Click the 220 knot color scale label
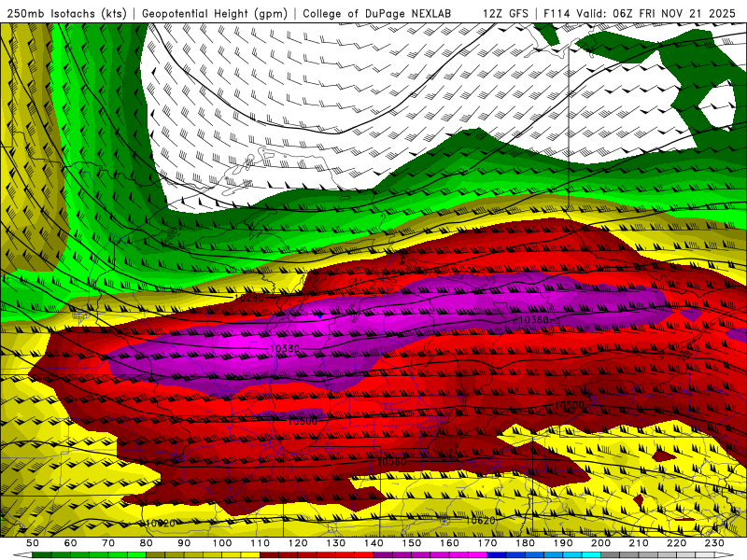The image size is (747, 560). click(x=676, y=543)
